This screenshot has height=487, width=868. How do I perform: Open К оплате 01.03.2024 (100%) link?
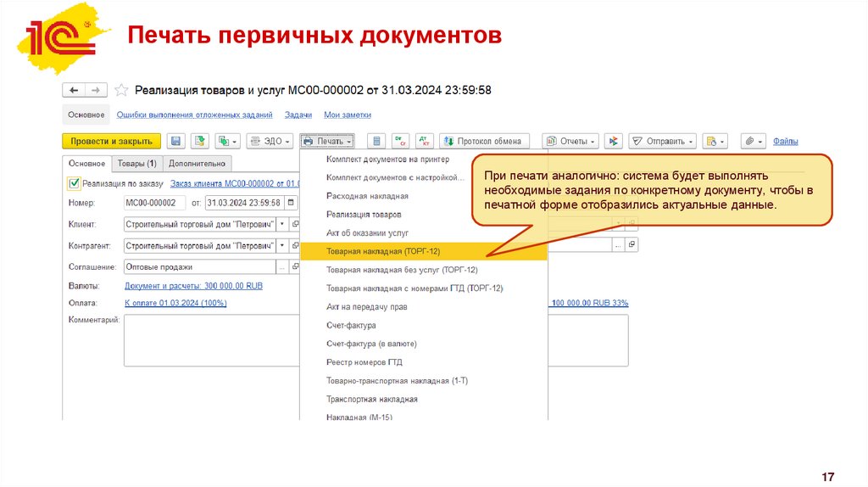tap(175, 303)
